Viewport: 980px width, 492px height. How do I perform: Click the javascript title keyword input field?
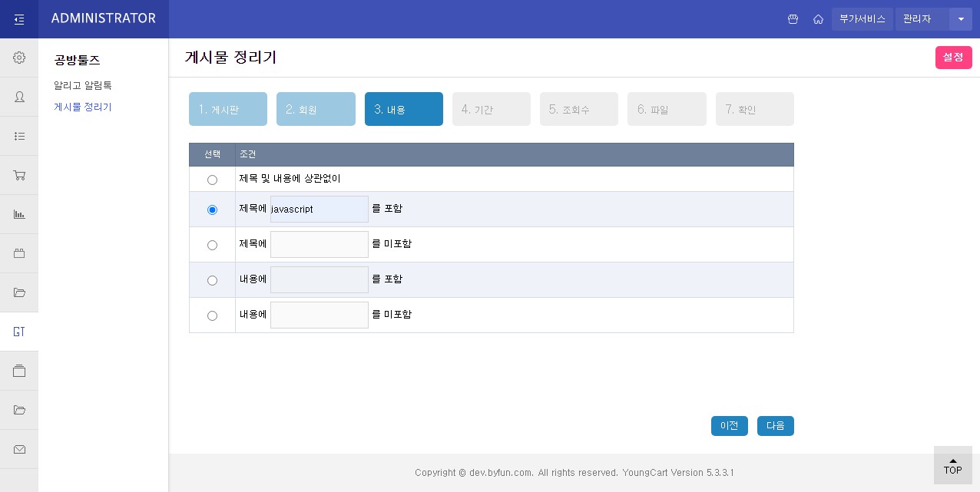click(319, 209)
